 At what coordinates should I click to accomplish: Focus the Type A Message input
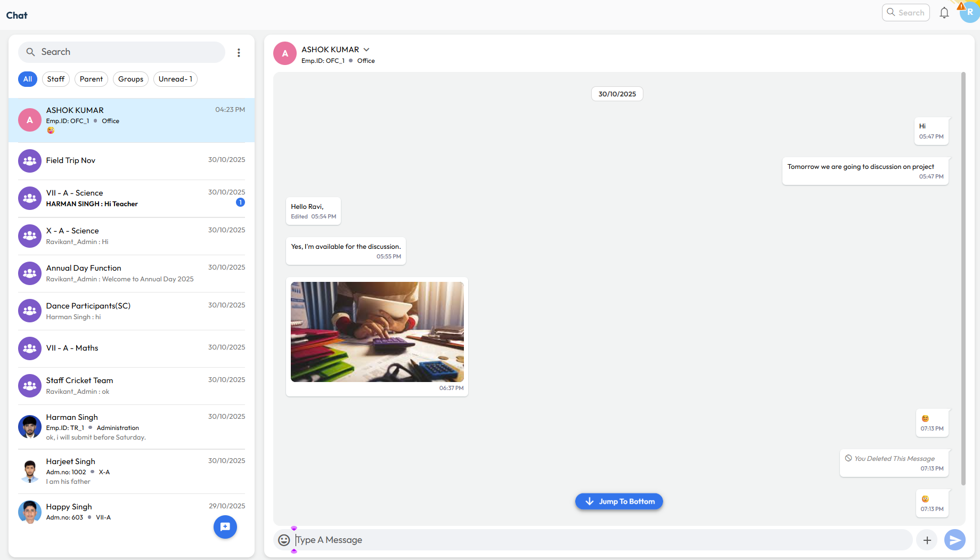click(x=602, y=540)
